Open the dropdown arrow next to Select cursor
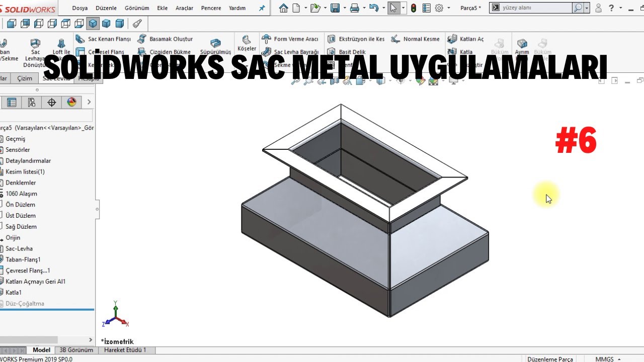The image size is (644, 362). coord(403,8)
